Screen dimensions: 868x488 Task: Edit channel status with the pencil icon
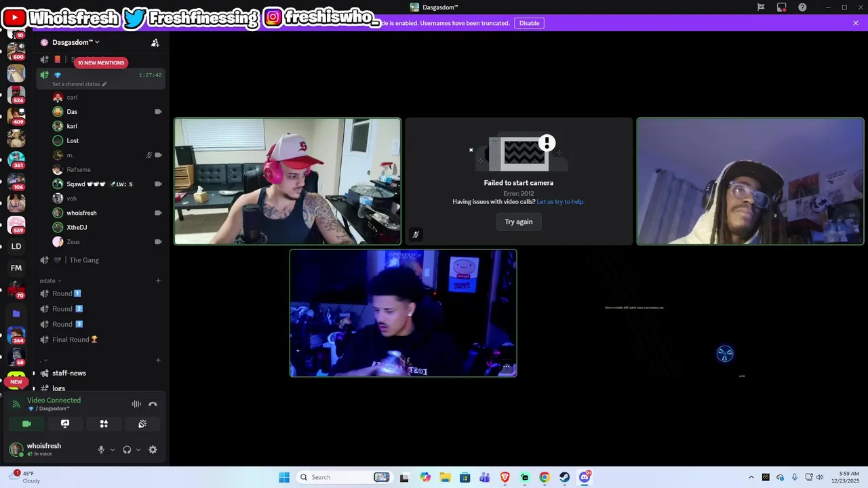point(104,84)
